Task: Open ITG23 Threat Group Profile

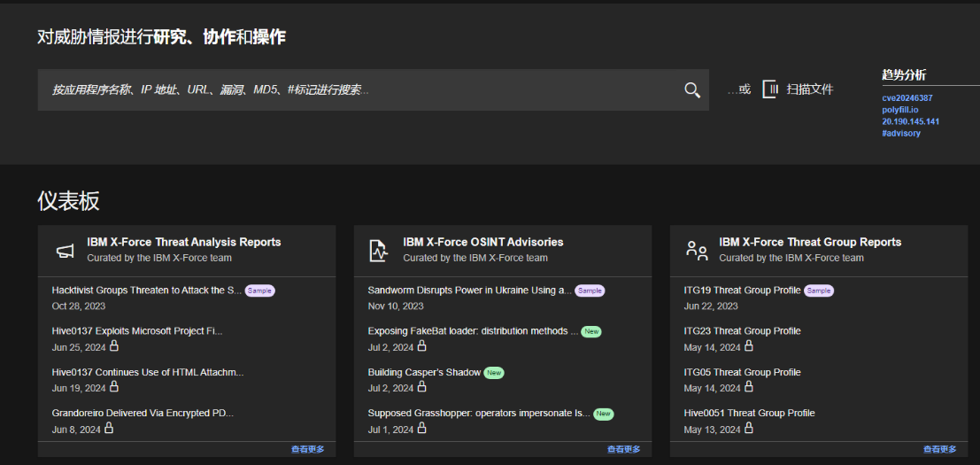Action: pos(743,331)
